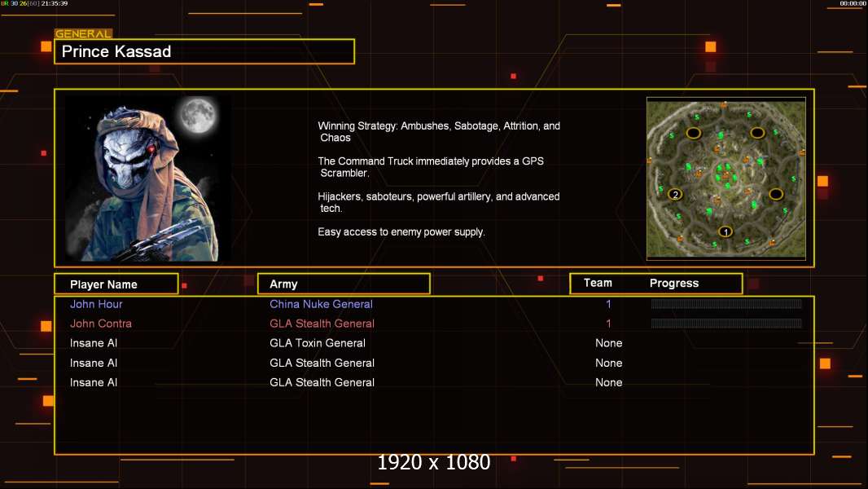Click the Prince Kassad name field
This screenshot has height=489, width=868.
204,51
